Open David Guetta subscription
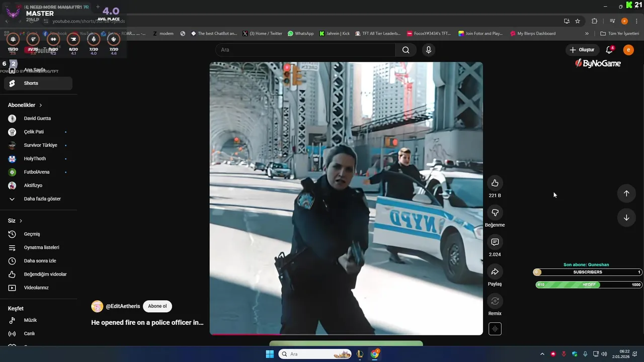This screenshot has height=362, width=644. coord(38,119)
